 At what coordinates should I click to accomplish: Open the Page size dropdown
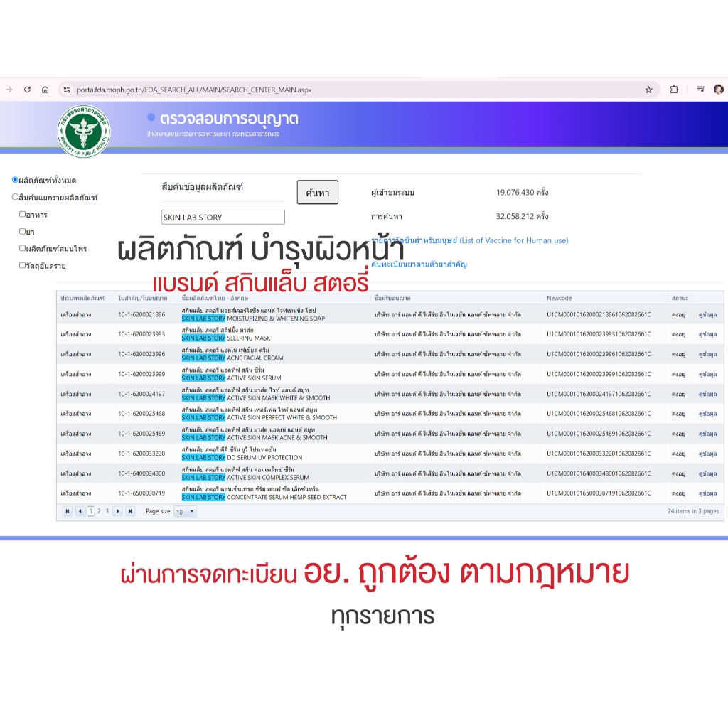[186, 512]
